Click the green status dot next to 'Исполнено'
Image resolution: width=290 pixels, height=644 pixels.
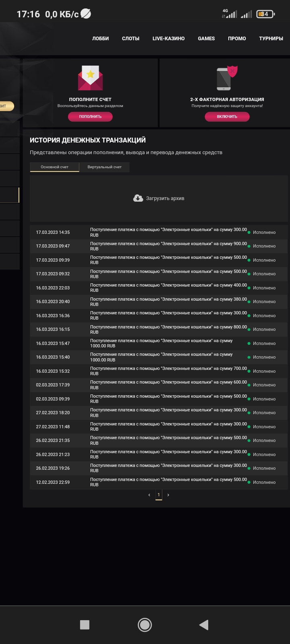[249, 232]
